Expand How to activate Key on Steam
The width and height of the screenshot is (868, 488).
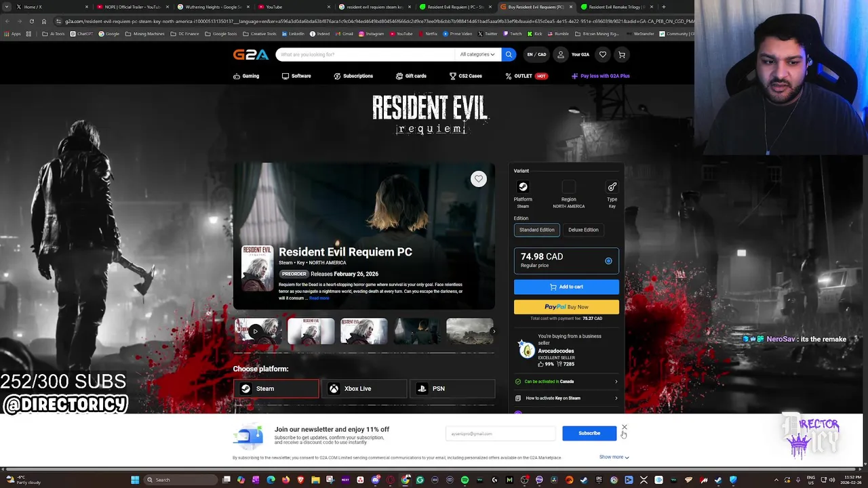pyautogui.click(x=566, y=398)
